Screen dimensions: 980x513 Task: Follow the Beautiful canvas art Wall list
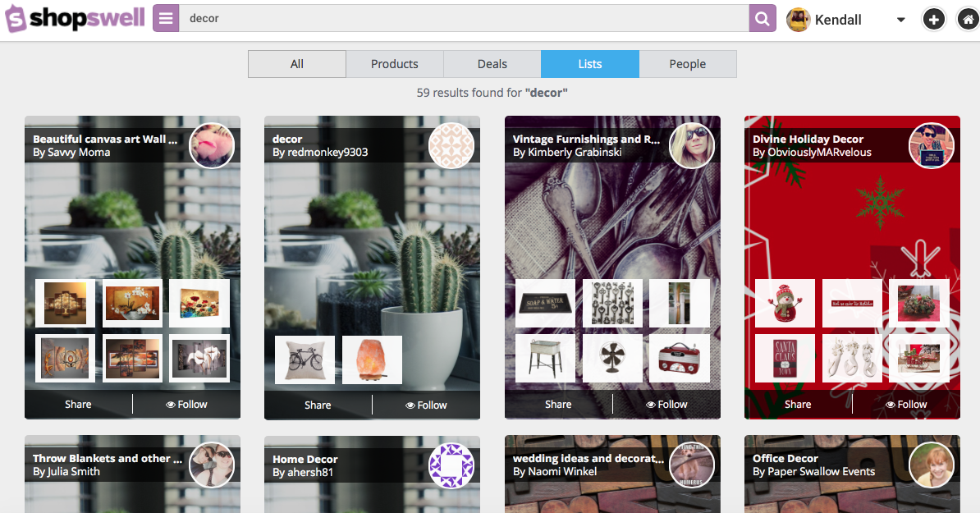(186, 404)
